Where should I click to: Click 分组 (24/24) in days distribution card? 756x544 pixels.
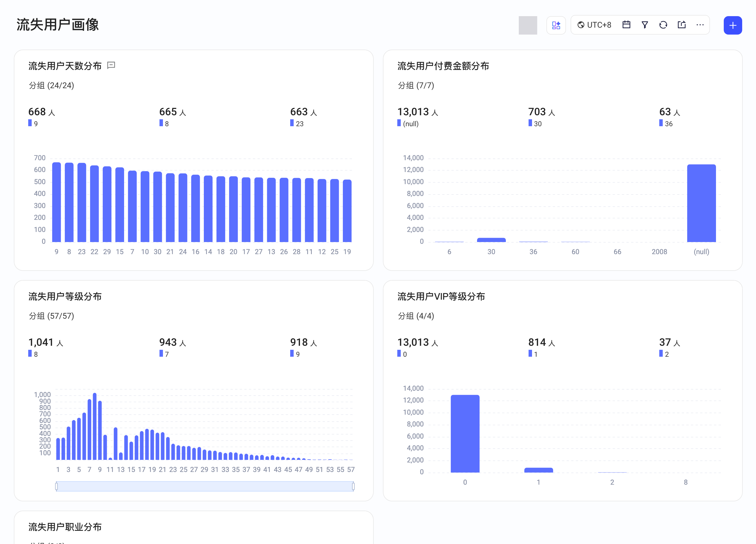click(51, 85)
